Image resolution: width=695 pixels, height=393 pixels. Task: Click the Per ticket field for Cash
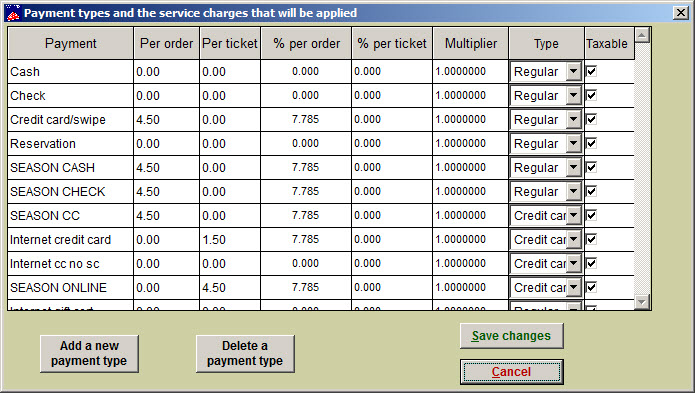click(230, 71)
